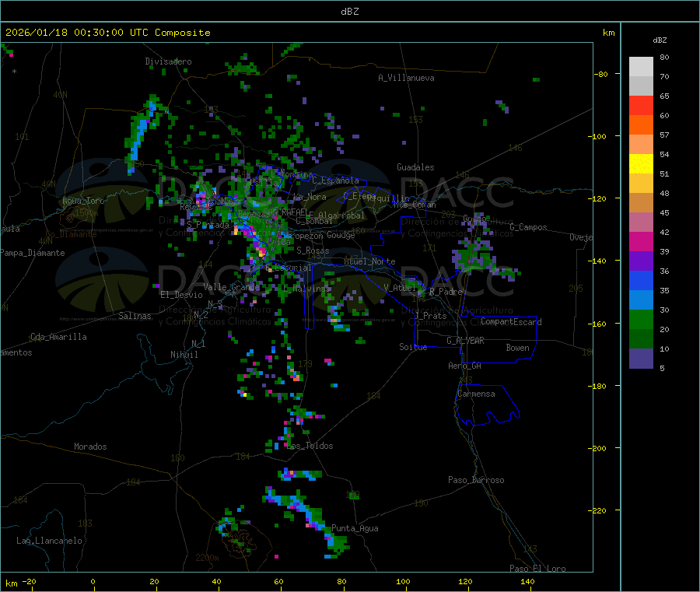Click the purple 36-39 dBZ legend swatch
The width and height of the screenshot is (700, 592).
[x=641, y=261]
